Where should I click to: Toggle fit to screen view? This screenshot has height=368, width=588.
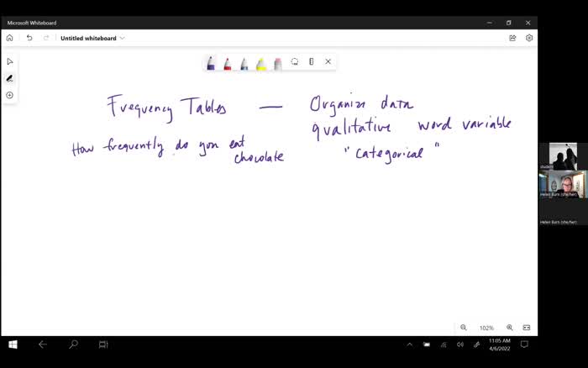click(527, 328)
